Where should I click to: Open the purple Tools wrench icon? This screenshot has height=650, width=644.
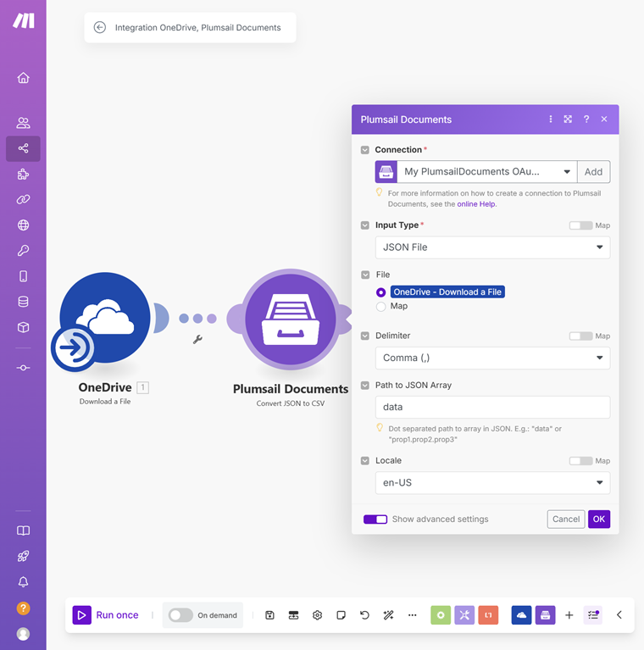click(464, 615)
